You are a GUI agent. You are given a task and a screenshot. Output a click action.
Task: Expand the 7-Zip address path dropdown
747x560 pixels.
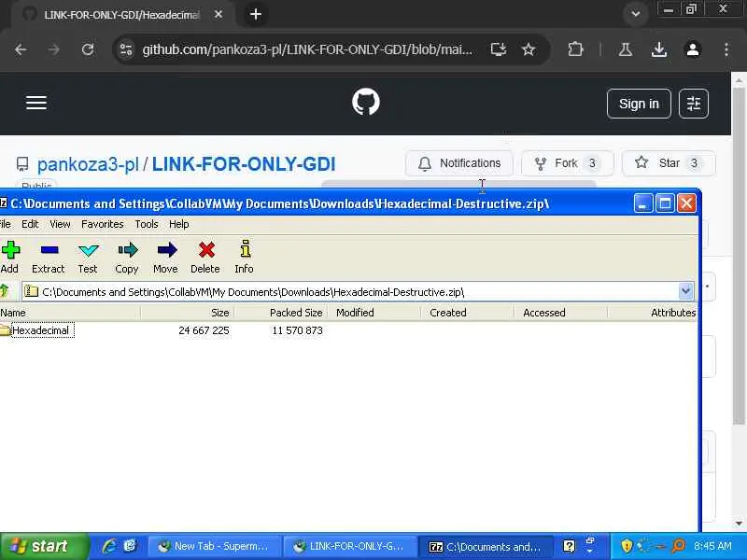click(685, 291)
